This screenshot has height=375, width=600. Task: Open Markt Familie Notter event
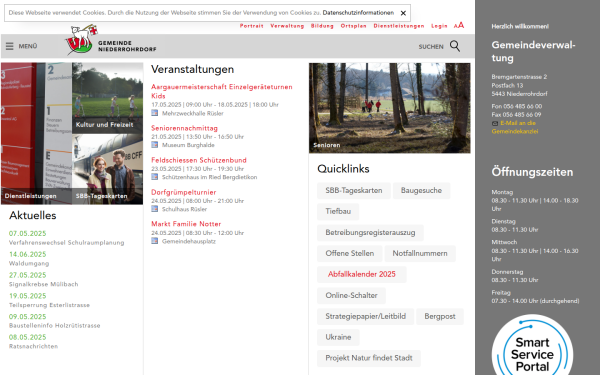186,224
